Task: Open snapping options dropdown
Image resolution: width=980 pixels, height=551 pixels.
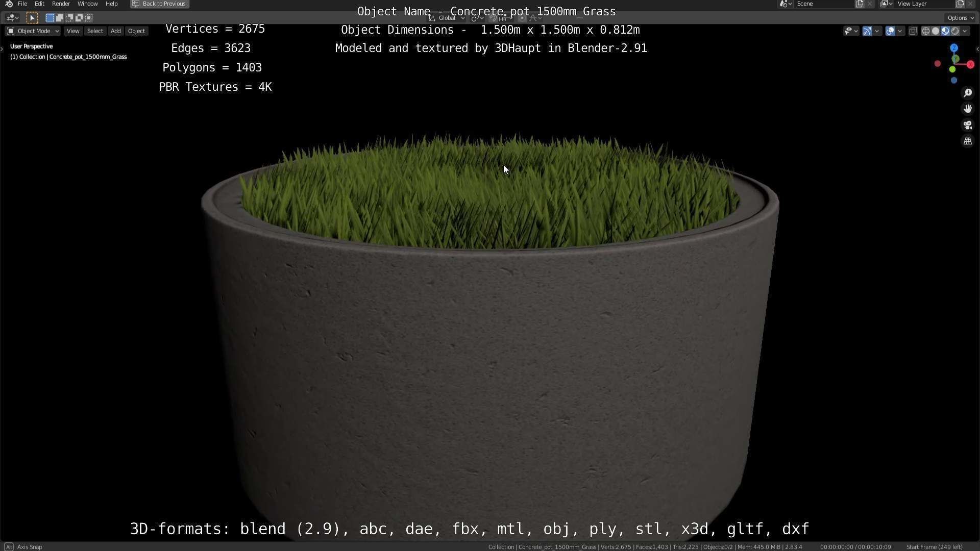Action: (505, 18)
